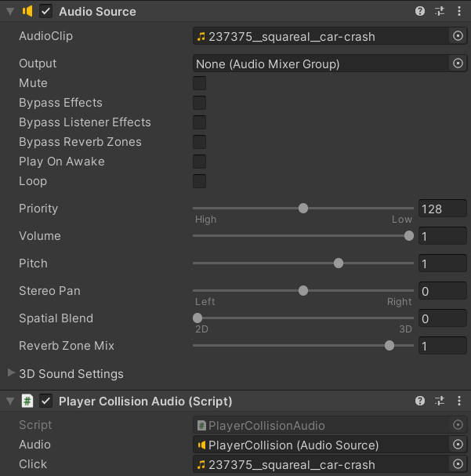This screenshot has width=471, height=476.
Task: Select the Audio field PlayerCollision reference
Action: [321, 445]
